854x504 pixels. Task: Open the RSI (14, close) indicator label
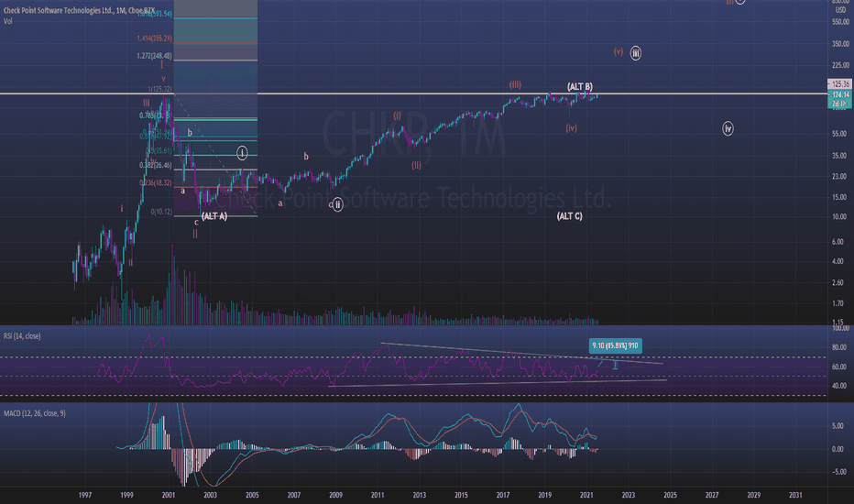(x=22, y=336)
